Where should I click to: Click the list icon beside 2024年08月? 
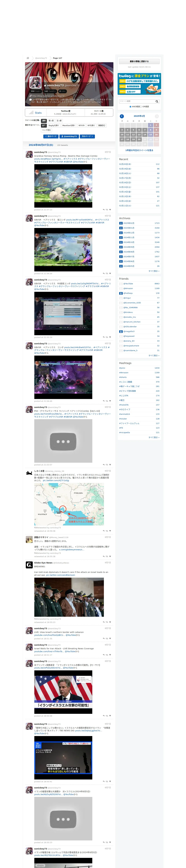[121, 252]
